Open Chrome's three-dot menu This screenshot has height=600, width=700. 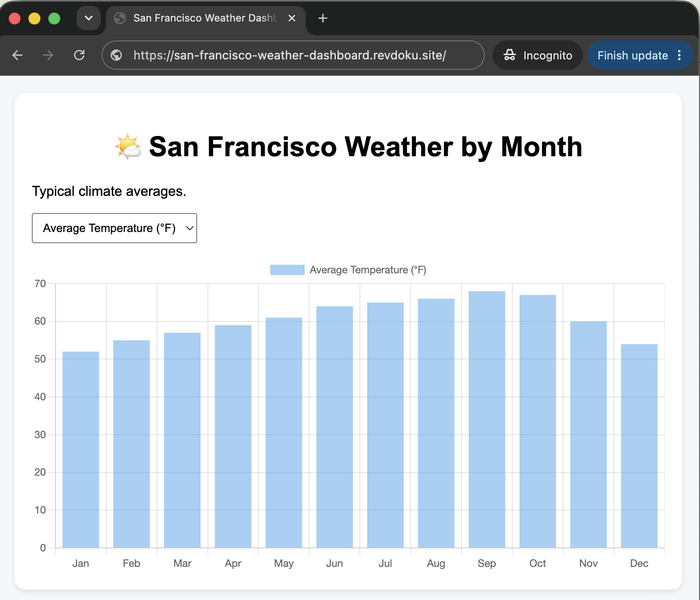coord(679,55)
